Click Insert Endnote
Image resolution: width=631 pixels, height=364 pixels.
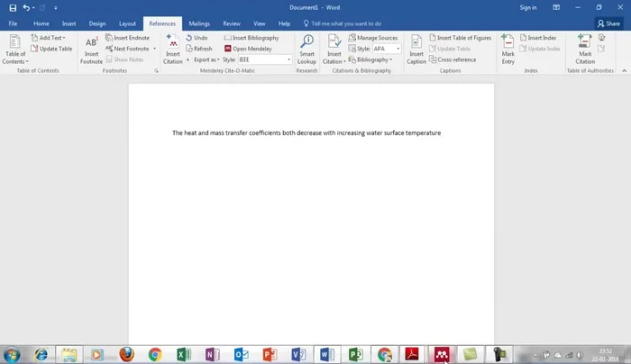pos(128,38)
